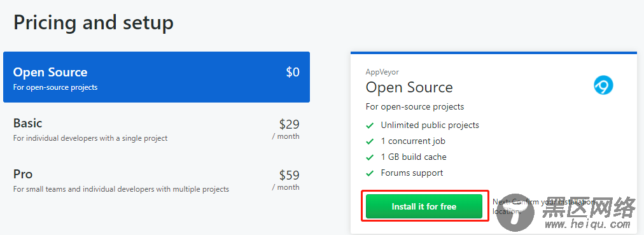Select the Open Source plan
The width and height of the screenshot is (644, 235).
[x=157, y=77]
